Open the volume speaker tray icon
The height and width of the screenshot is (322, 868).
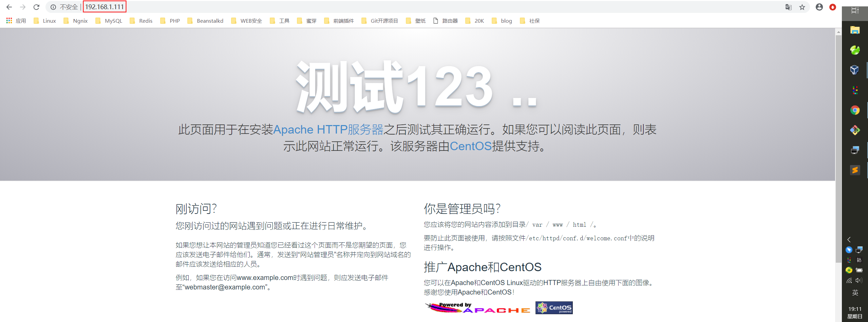point(859,280)
